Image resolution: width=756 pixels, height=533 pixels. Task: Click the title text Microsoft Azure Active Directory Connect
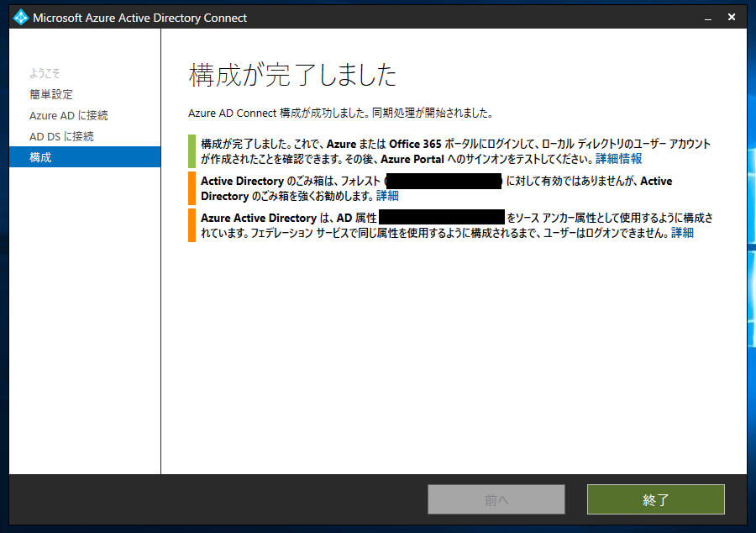pyautogui.click(x=139, y=18)
